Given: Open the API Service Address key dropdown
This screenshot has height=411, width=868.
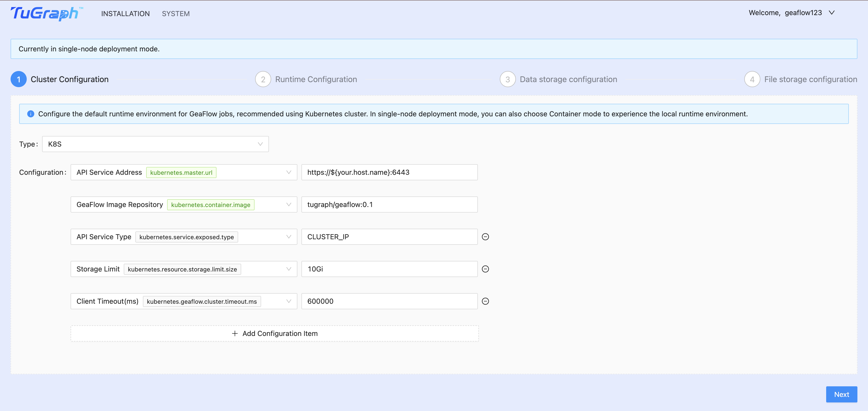Looking at the screenshot, I should pyautogui.click(x=288, y=172).
